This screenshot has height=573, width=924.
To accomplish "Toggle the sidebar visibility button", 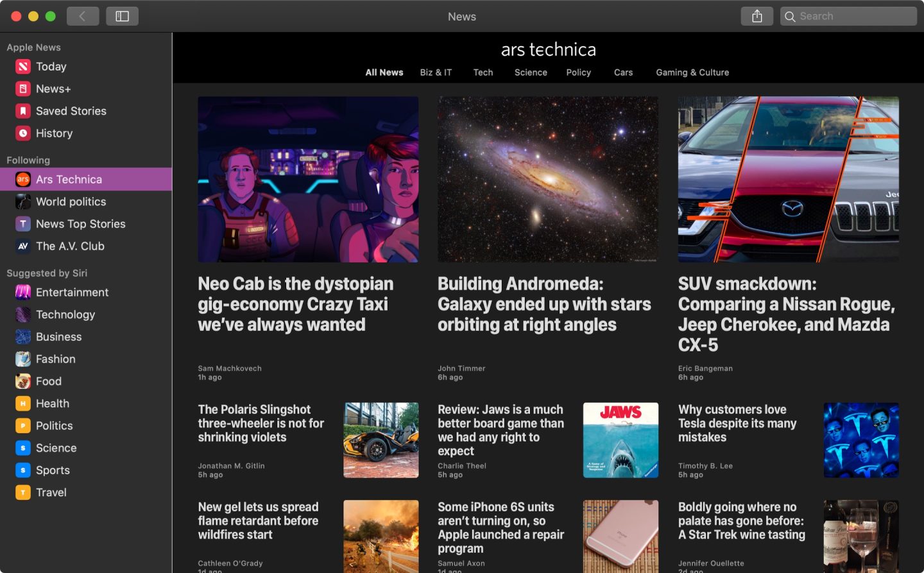I will tap(122, 16).
